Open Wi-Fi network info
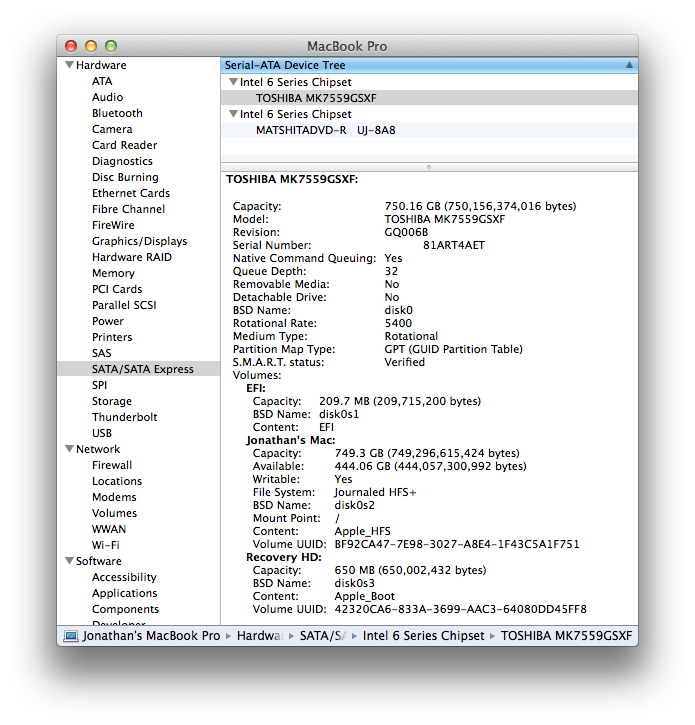Image resolution: width=695 pixels, height=725 pixels. pos(105,545)
